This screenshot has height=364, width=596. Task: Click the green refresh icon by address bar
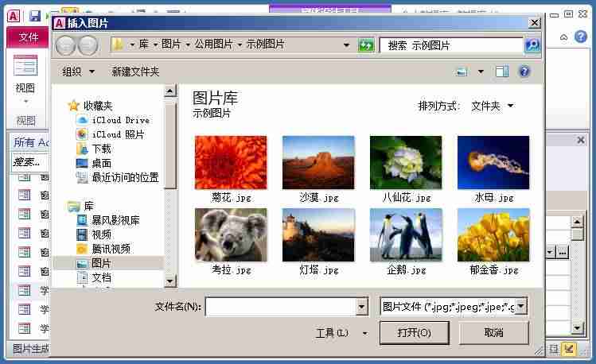(366, 46)
